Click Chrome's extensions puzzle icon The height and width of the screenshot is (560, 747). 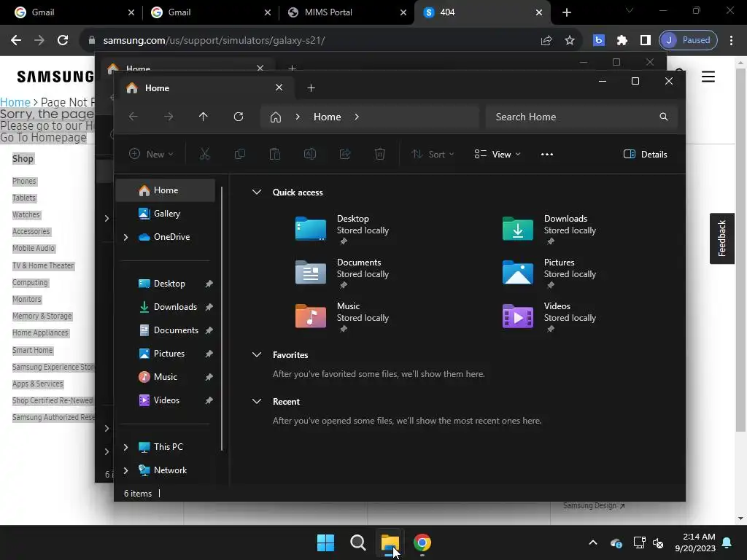coord(622,40)
